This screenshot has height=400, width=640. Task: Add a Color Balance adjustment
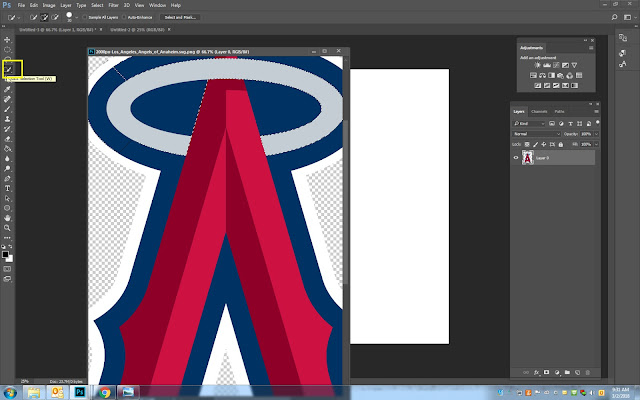click(542, 76)
